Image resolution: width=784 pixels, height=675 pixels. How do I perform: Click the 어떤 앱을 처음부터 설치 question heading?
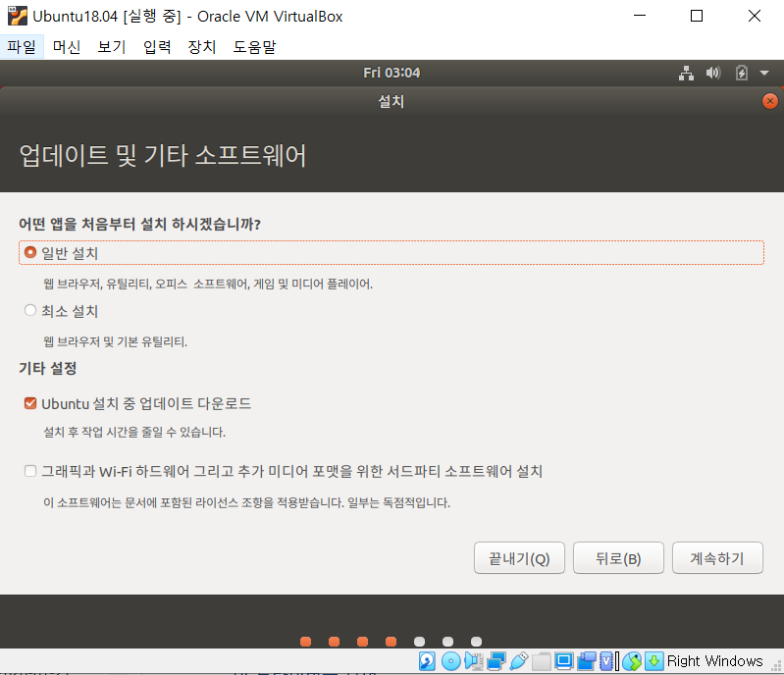[140, 224]
